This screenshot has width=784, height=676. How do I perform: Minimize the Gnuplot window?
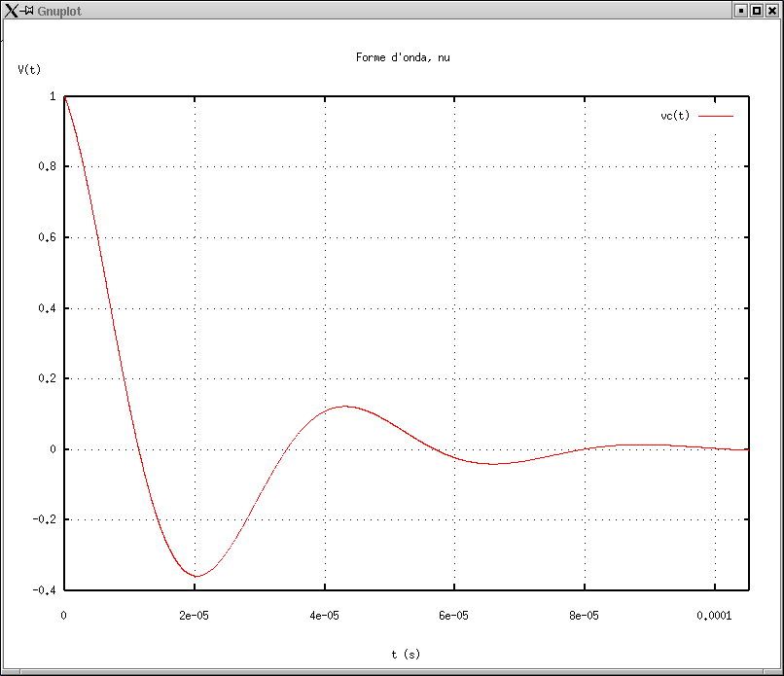coord(740,10)
